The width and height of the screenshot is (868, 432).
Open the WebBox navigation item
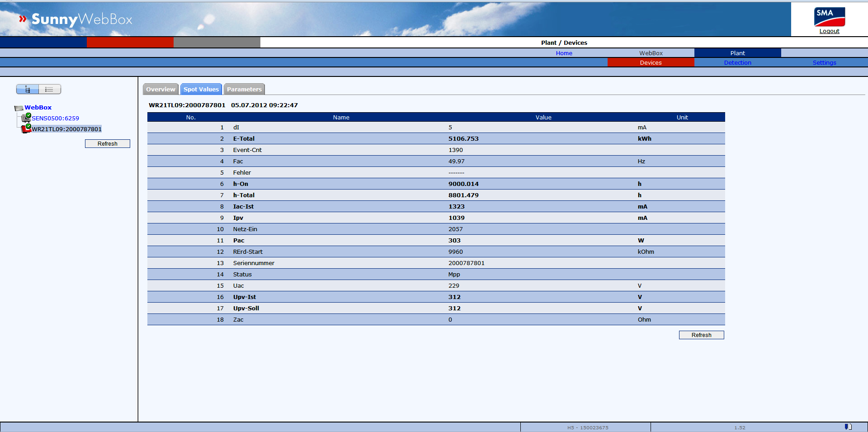[651, 53]
